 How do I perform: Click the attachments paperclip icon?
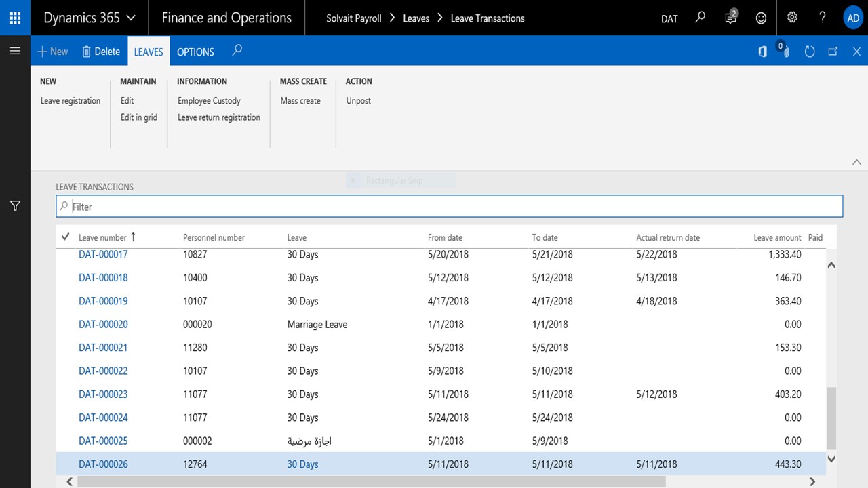[784, 50]
